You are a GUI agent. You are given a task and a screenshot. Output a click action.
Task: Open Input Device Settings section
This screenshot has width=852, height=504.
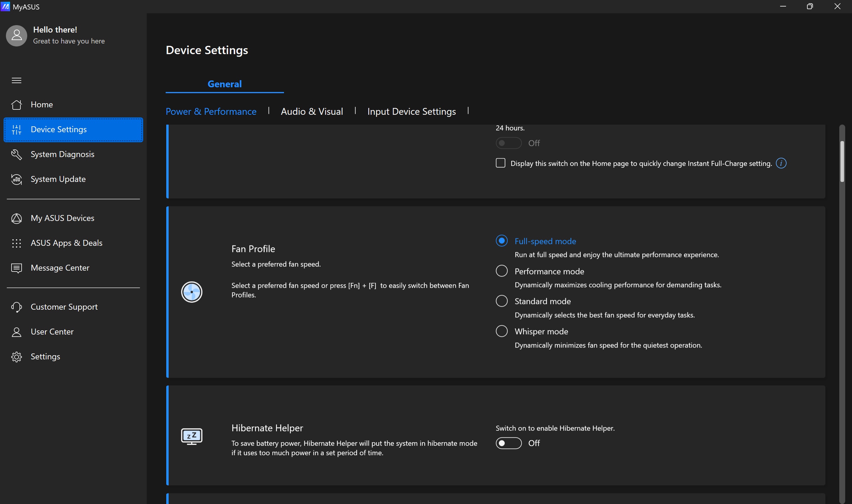coord(411,112)
